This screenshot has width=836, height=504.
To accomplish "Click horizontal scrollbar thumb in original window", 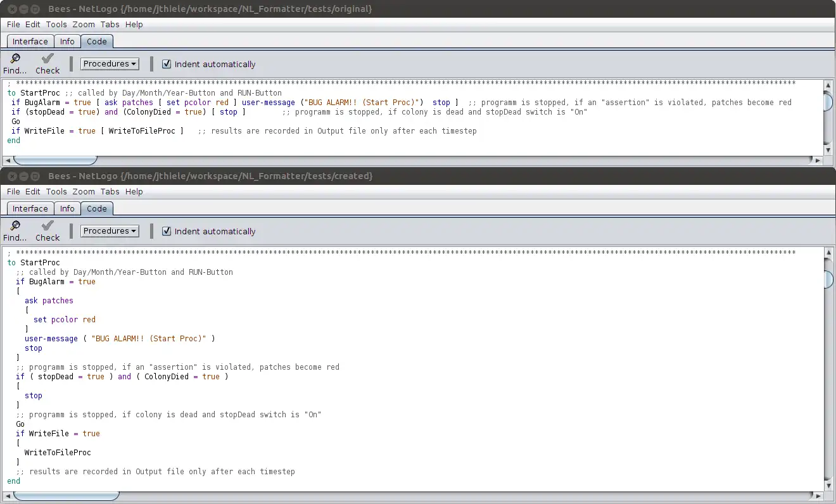I will [56, 160].
